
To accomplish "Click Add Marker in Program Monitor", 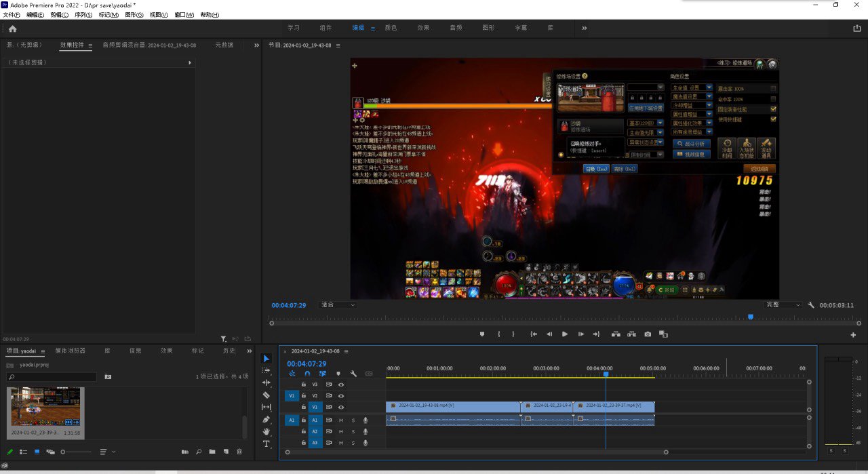I will [482, 334].
